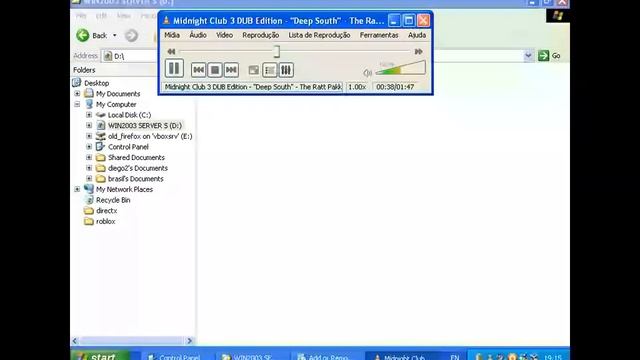Stop playback in VLC
Screen dimensions: 640x360
[215, 70]
